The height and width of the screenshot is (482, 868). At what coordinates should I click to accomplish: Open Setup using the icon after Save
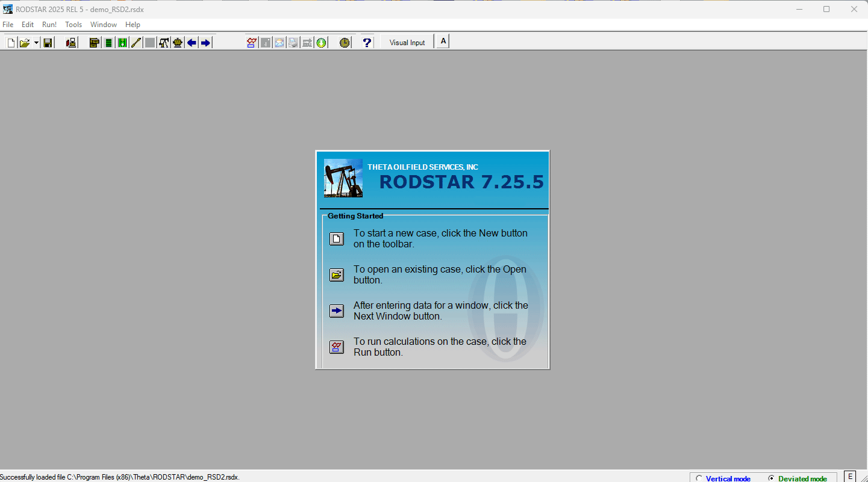71,43
